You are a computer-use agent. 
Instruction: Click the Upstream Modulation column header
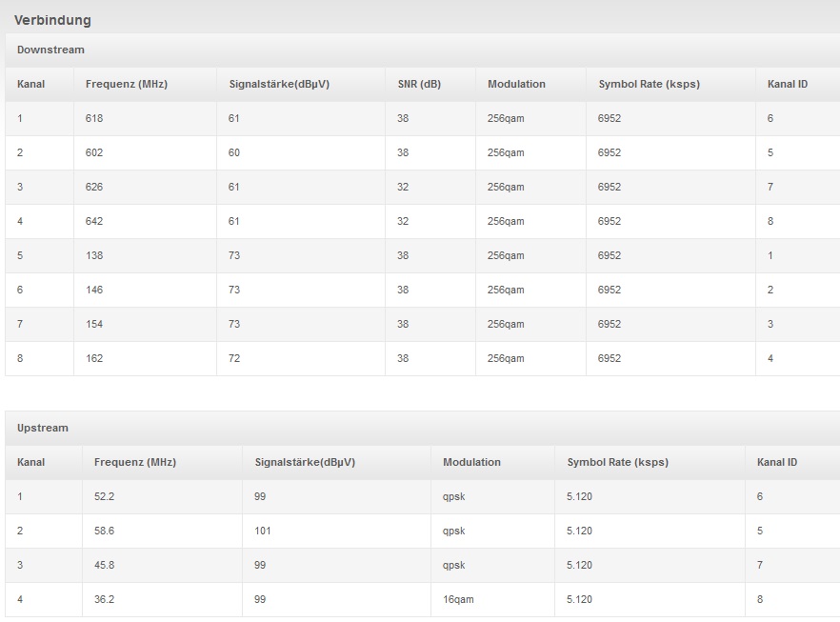tap(471, 462)
